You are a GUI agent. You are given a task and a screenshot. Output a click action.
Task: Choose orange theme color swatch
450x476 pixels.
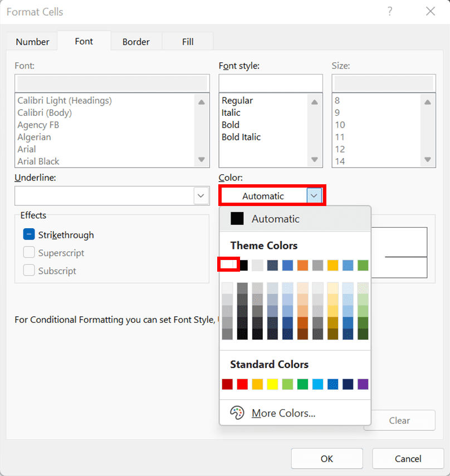pos(303,266)
